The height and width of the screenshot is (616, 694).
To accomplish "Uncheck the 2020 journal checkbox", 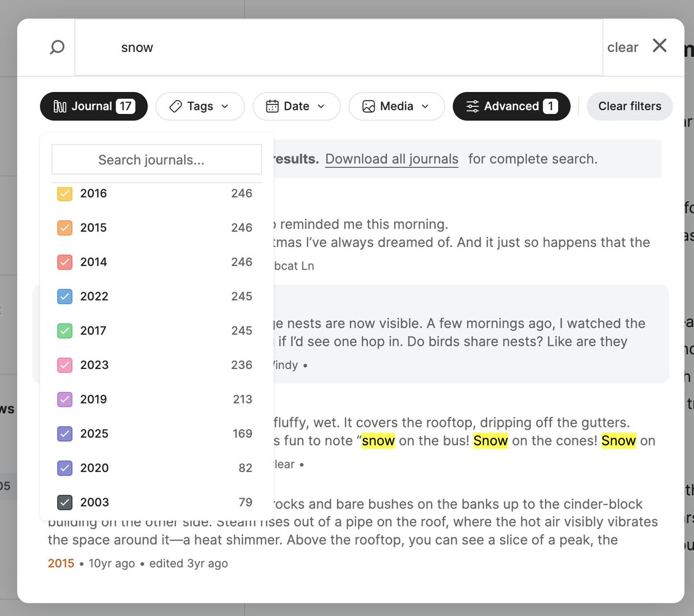I will pos(65,468).
